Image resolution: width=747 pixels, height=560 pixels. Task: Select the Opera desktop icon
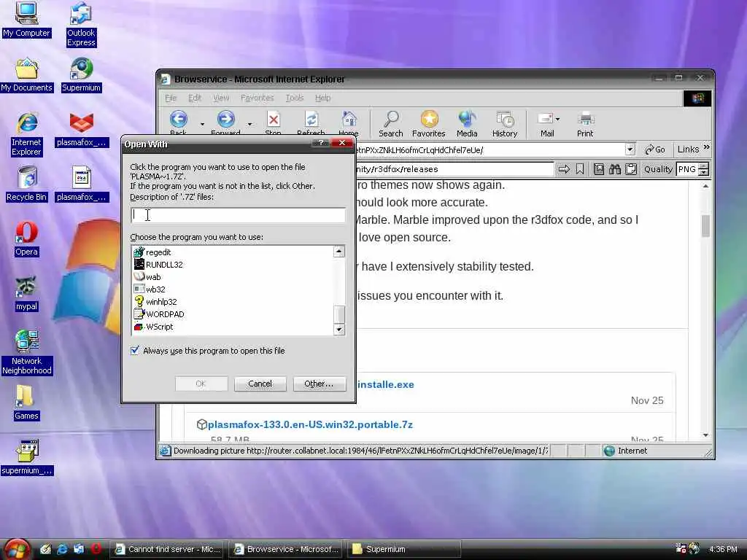[26, 239]
